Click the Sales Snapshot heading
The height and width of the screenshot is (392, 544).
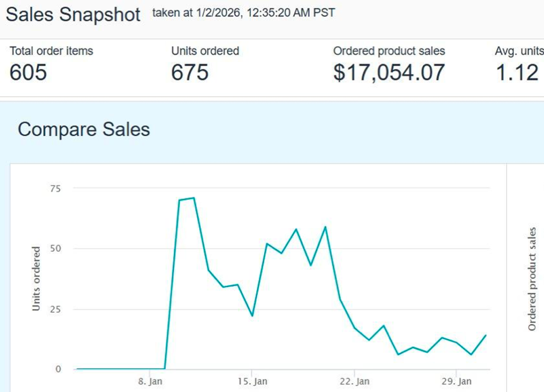pyautogui.click(x=73, y=14)
